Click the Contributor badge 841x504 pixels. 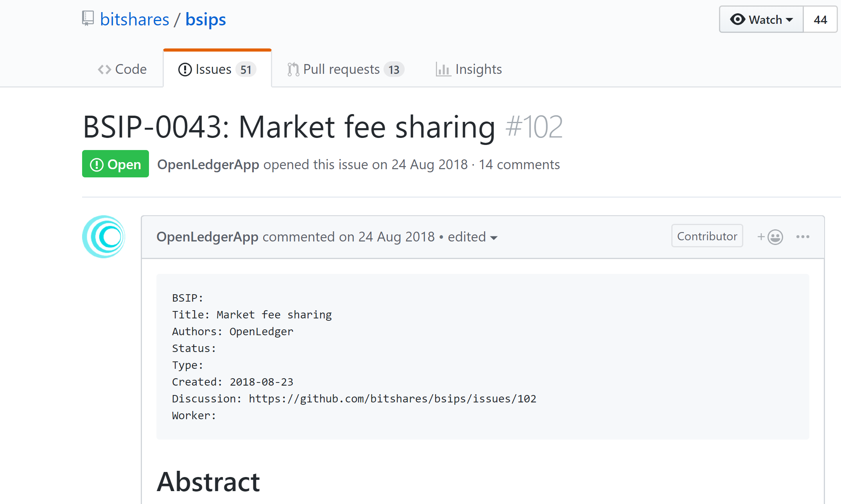point(707,236)
